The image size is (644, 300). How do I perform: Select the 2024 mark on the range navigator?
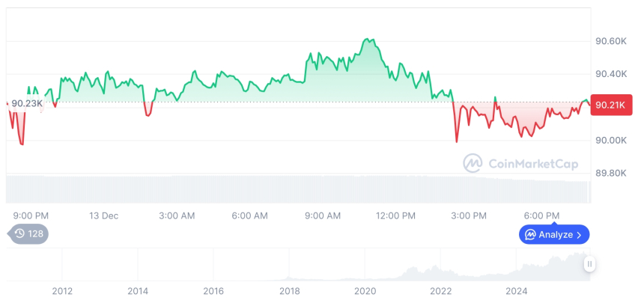(x=516, y=291)
